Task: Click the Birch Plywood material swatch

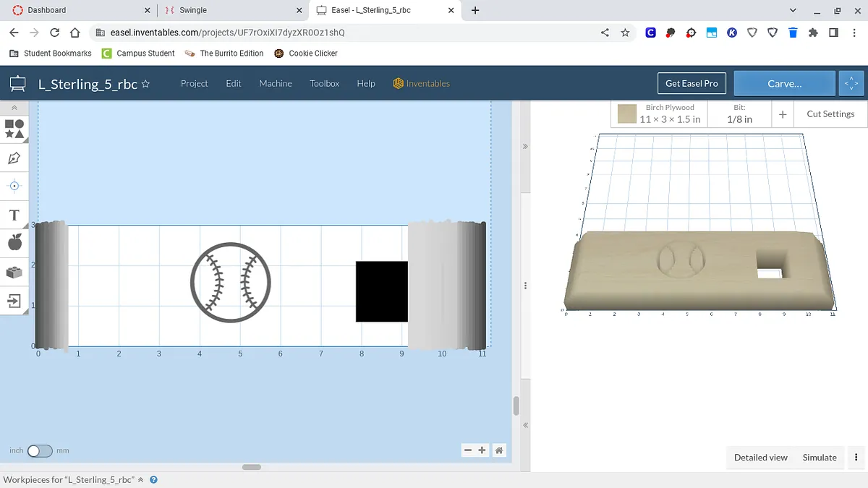Action: (627, 114)
